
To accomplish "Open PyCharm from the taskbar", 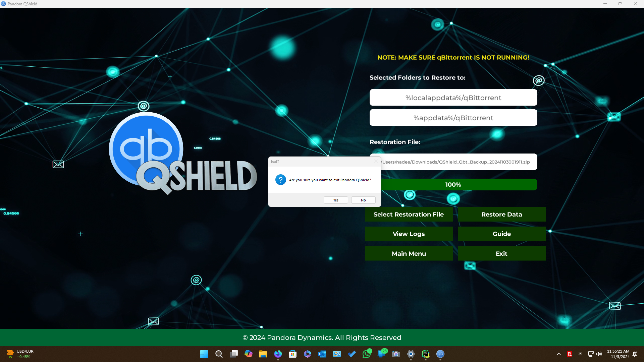I will click(425, 354).
